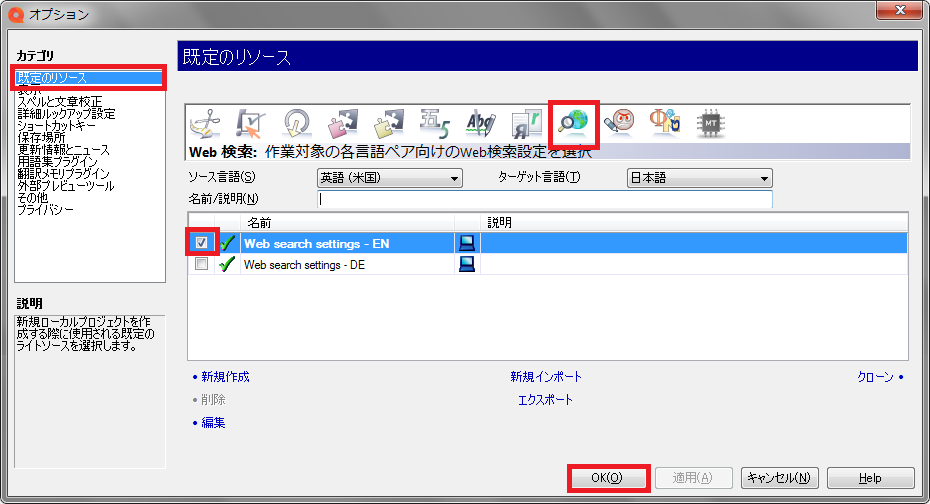
Task: Open the ソース言語 dropdown
Action: tap(389, 178)
